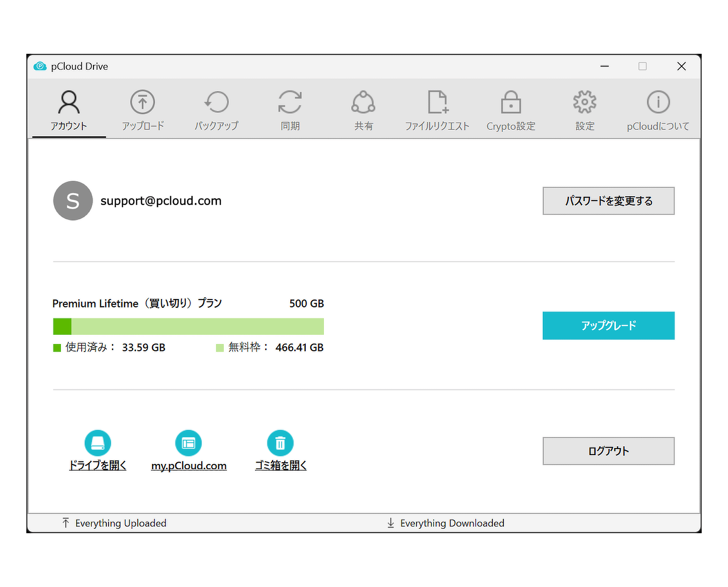Click the teal アップグレード upgrade button

tap(608, 325)
